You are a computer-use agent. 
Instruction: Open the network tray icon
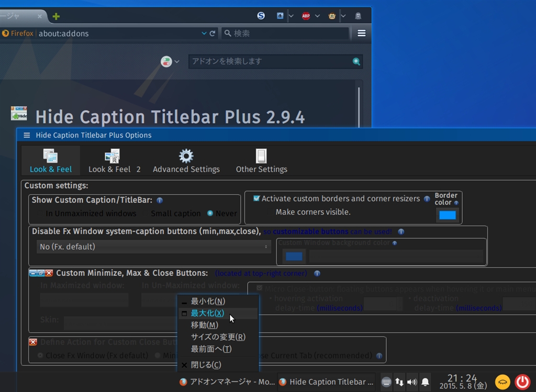(x=399, y=382)
